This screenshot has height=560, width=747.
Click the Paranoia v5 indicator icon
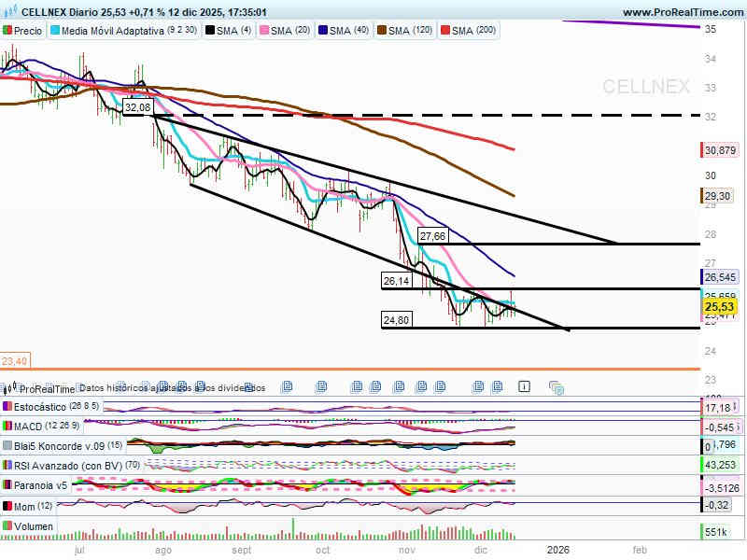pos(8,484)
